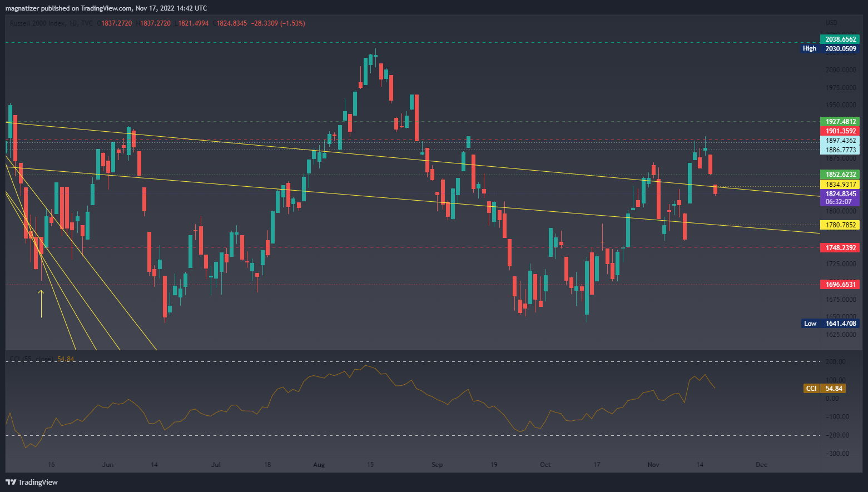
Task: Click the Nov label on time axis
Action: click(653, 465)
